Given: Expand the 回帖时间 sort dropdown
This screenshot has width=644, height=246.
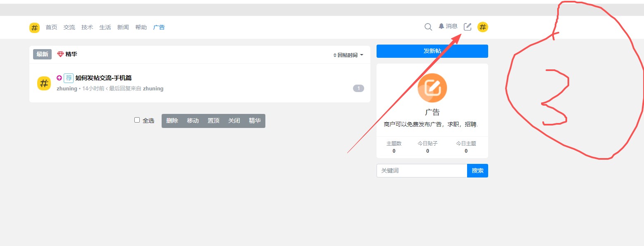Looking at the screenshot, I should tap(348, 55).
